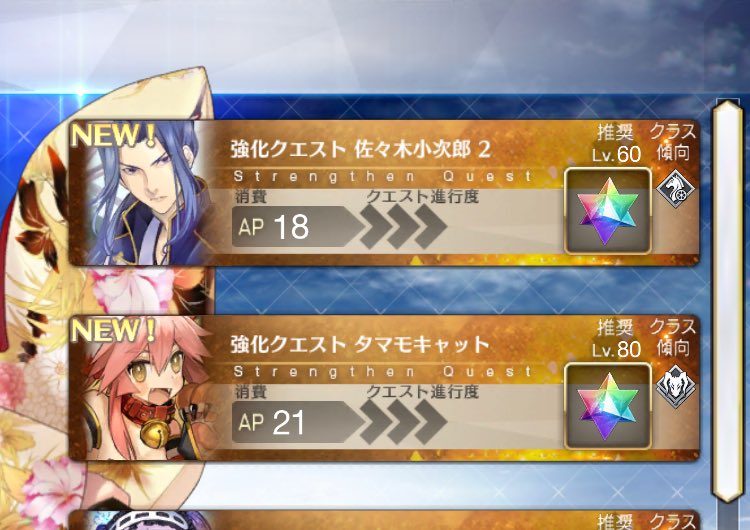Open the partially visible third quest banner

point(384,520)
